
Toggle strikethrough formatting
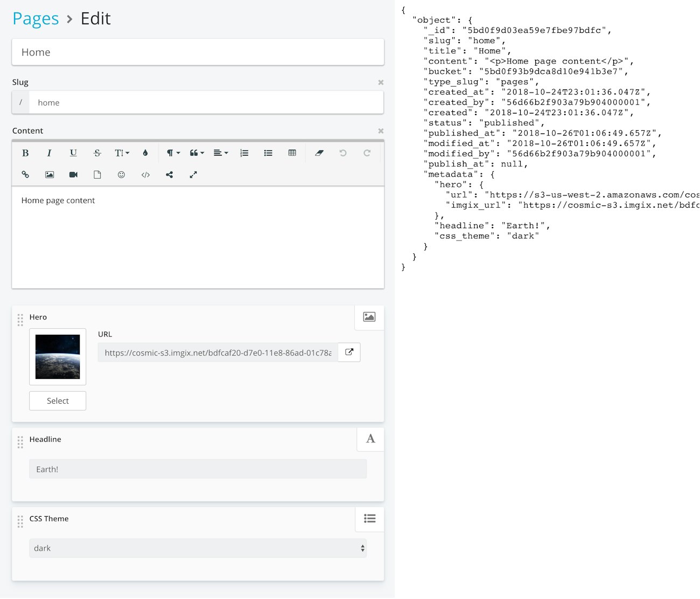click(97, 153)
